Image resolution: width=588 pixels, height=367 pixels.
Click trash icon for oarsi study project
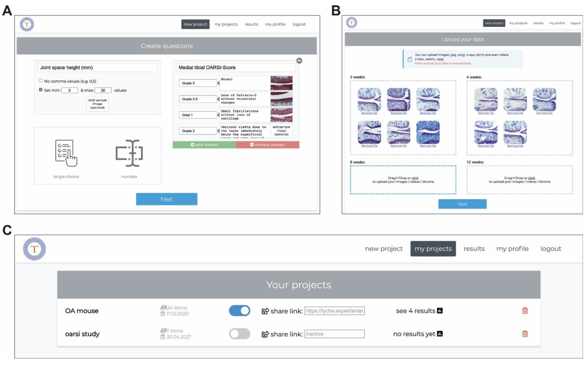coord(525,334)
